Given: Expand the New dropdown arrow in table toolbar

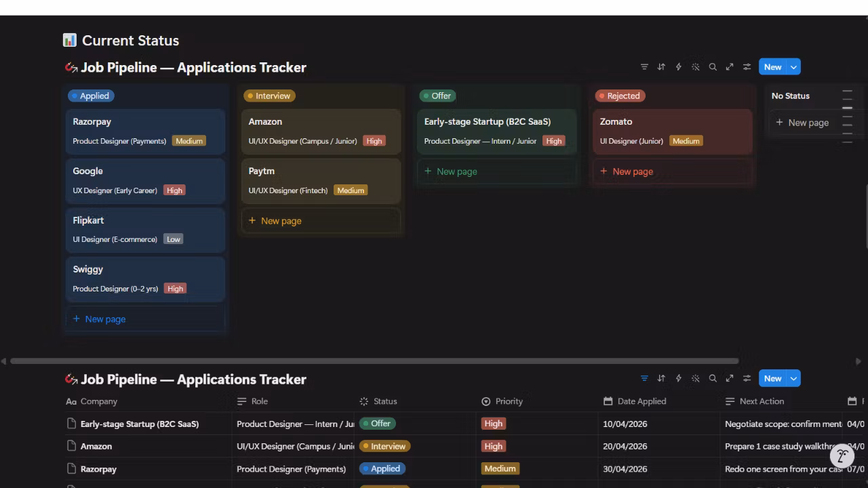Looking at the screenshot, I should (793, 379).
